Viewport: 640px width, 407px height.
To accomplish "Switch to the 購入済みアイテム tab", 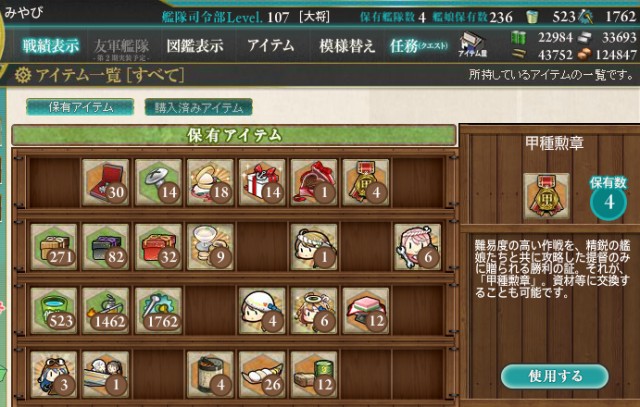I will tap(199, 107).
